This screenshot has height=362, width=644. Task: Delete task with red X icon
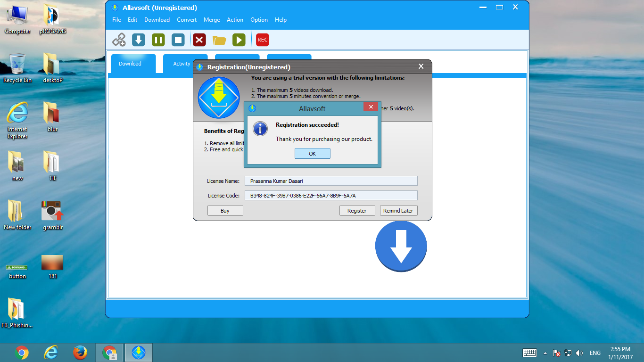(x=199, y=40)
